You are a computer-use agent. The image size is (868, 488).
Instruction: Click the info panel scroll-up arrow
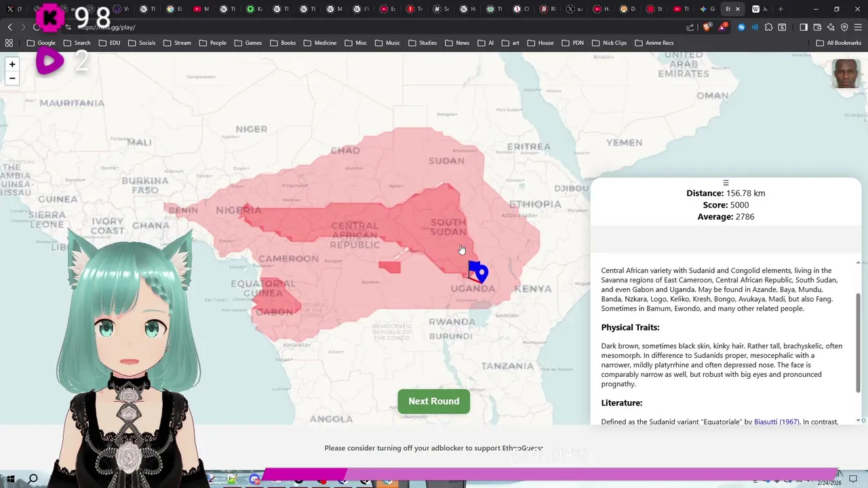pyautogui.click(x=858, y=262)
